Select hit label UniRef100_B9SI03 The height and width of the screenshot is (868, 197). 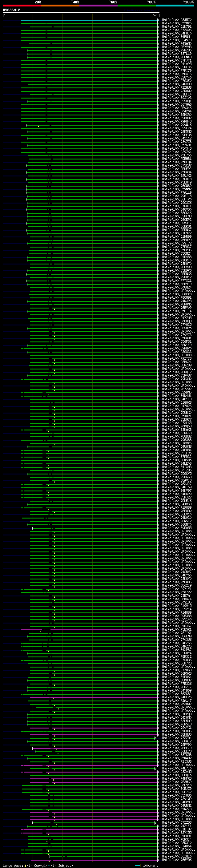click(x=177, y=98)
